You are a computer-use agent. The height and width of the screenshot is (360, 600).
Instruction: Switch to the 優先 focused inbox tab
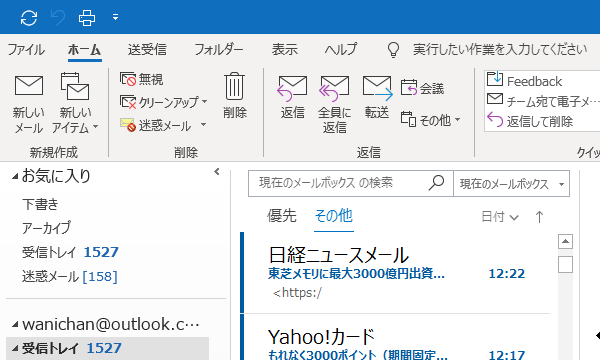282,216
